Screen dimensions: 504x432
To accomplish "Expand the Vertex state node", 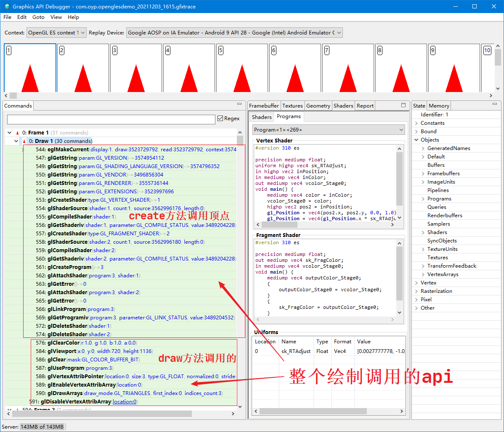I will [416, 282].
